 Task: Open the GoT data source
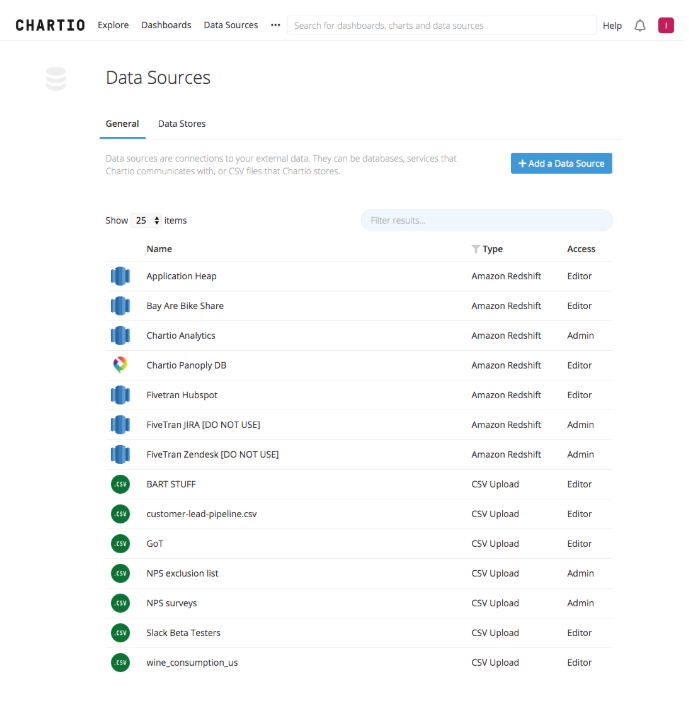pyautogui.click(x=155, y=544)
